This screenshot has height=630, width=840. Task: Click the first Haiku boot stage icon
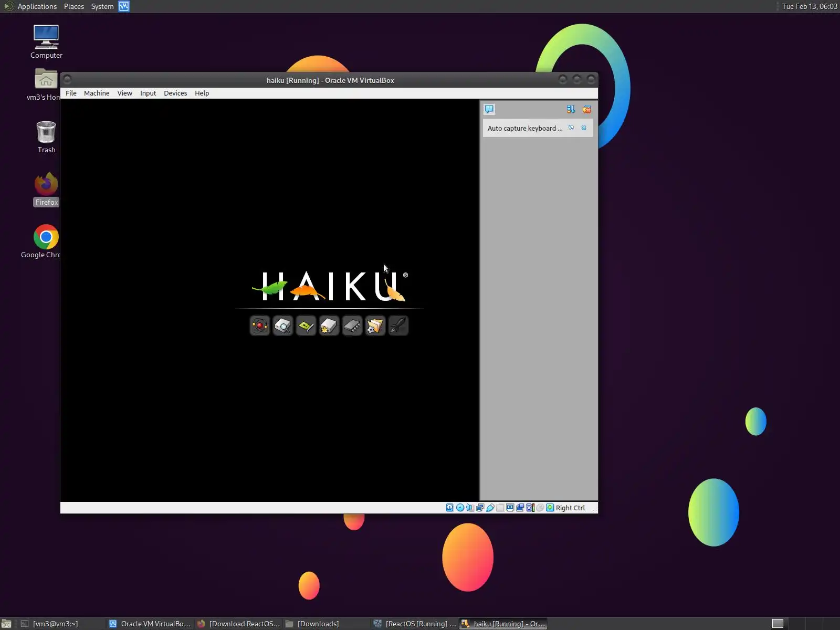(260, 326)
